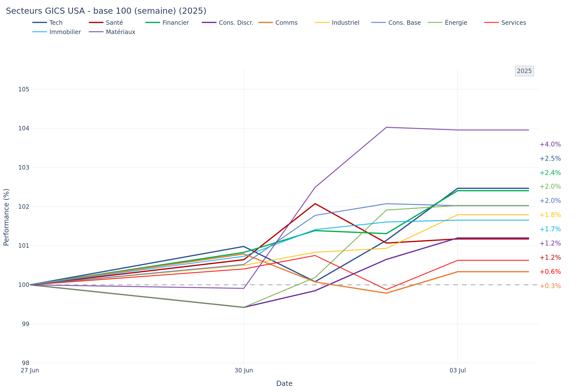Image resolution: width=588 pixels, height=392 pixels.
Task: Hide the Services line via legend
Action: point(514,23)
